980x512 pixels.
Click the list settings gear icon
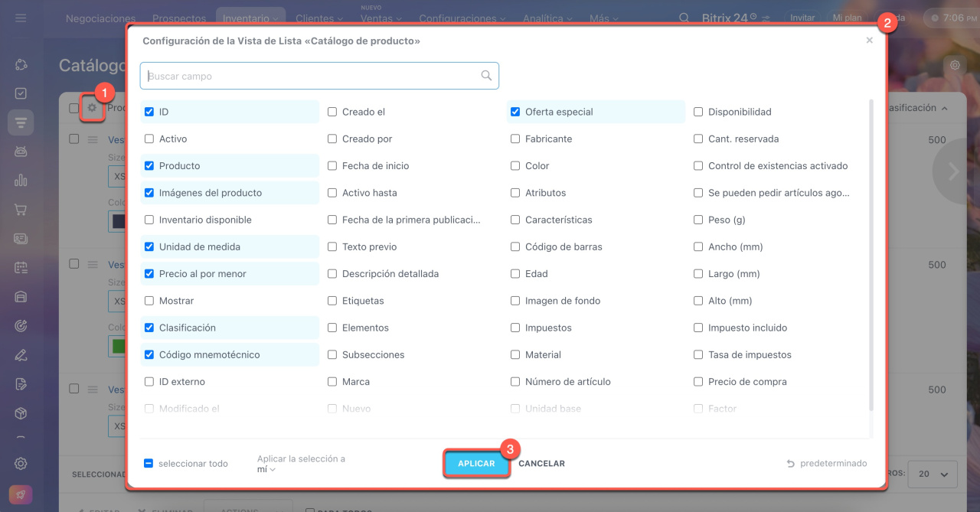tap(92, 109)
